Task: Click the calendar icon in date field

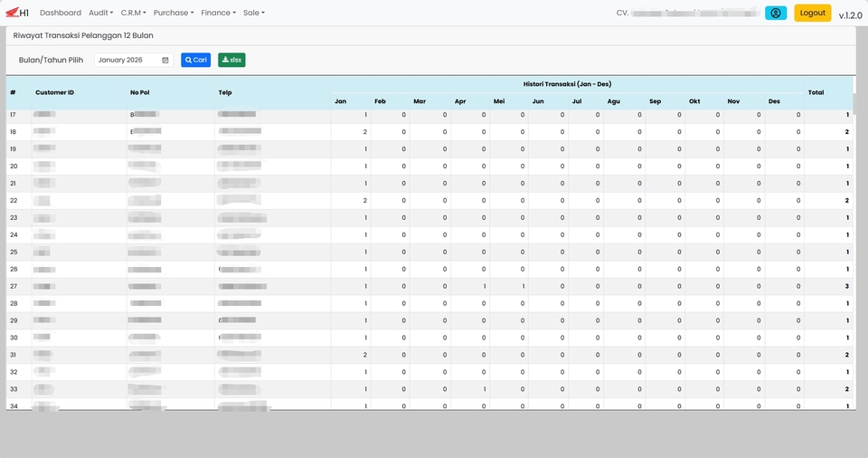Action: (165, 60)
